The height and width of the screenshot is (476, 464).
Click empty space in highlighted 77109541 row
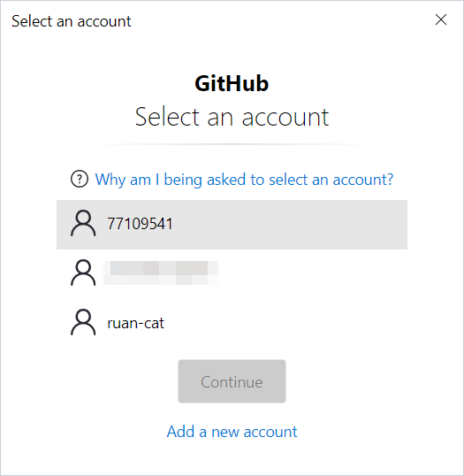288,225
